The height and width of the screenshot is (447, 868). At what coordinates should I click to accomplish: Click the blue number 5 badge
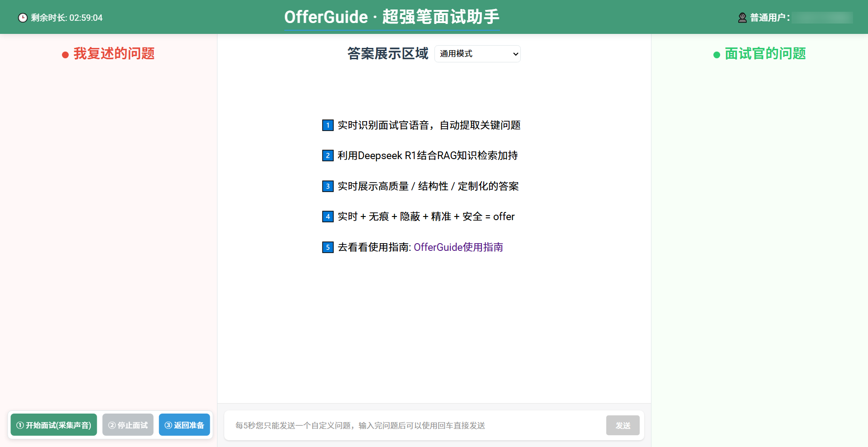pyautogui.click(x=328, y=247)
